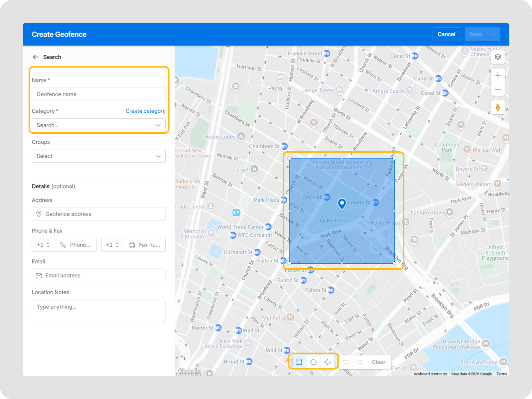The width and height of the screenshot is (532, 399).
Task: Zoom in on the map
Action: pyautogui.click(x=498, y=75)
